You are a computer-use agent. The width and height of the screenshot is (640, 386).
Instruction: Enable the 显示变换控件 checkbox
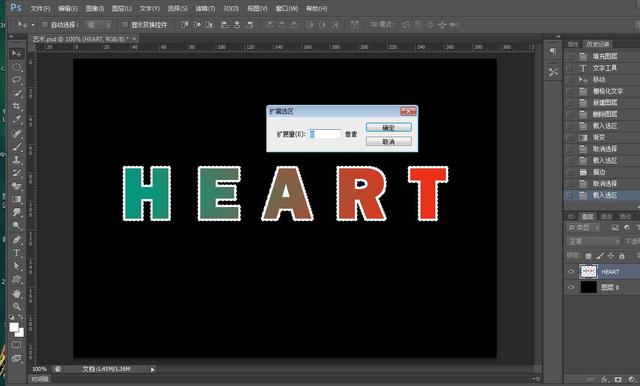click(x=125, y=25)
